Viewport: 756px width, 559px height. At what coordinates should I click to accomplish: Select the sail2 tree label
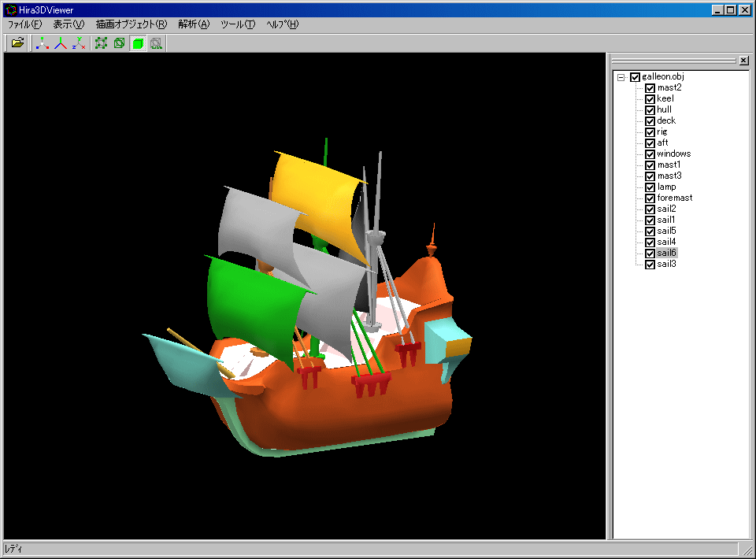(666, 209)
